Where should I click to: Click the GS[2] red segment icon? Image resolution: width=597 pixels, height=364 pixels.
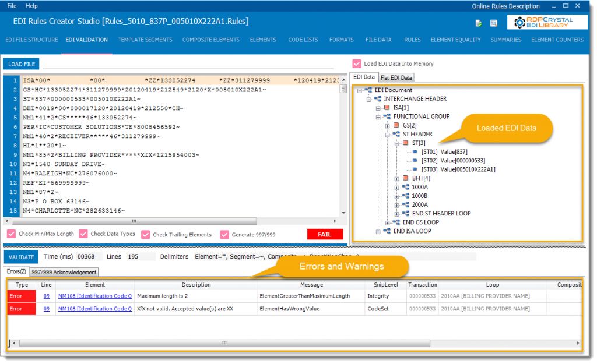pyautogui.click(x=396, y=126)
